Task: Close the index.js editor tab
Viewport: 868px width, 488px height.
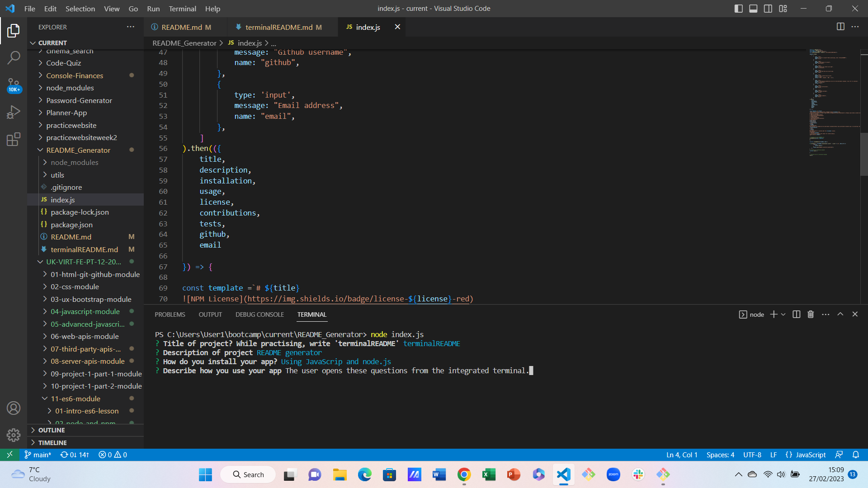Action: (397, 27)
